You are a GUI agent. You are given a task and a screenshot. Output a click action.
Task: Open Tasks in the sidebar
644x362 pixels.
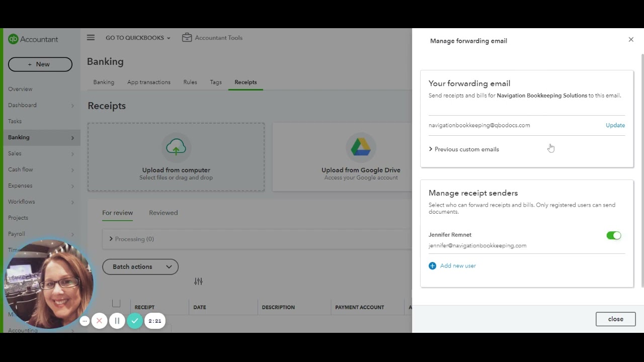[x=15, y=121]
